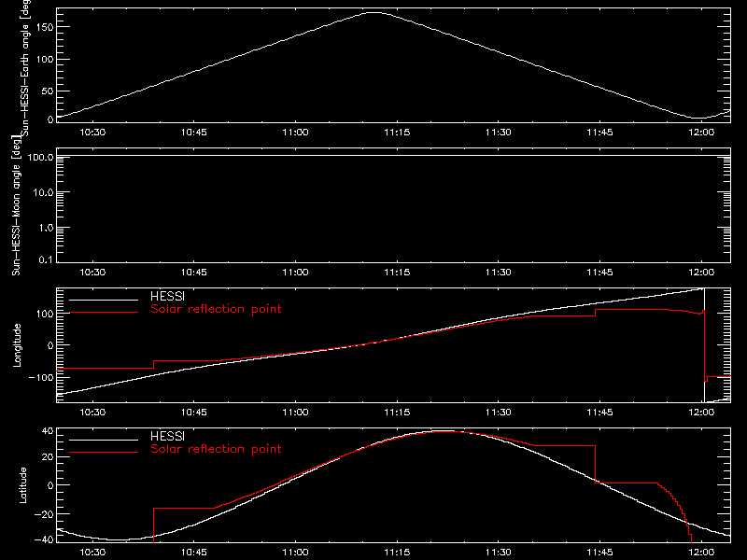Click 10:30 label under Latitude plot
747x560 pixels.
pos(92,552)
